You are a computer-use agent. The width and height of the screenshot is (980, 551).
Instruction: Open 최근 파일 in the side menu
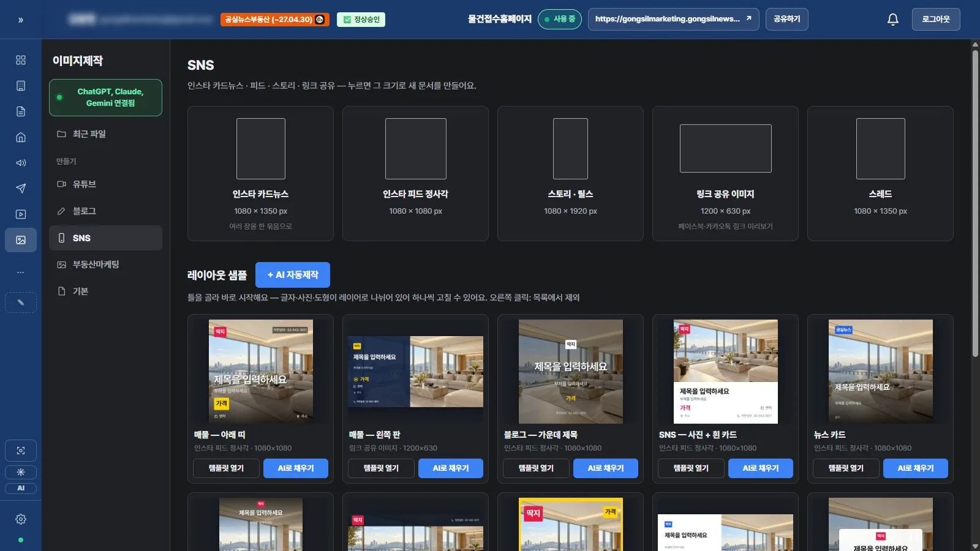105,134
